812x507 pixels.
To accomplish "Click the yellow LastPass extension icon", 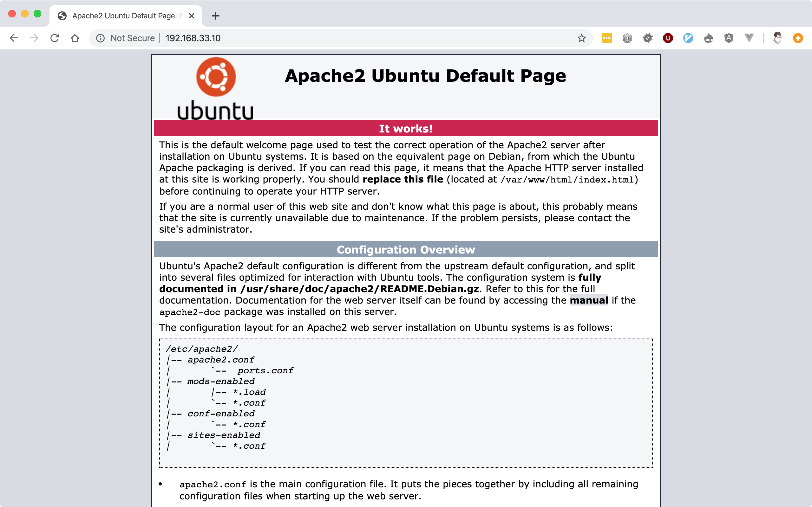I will click(x=607, y=38).
